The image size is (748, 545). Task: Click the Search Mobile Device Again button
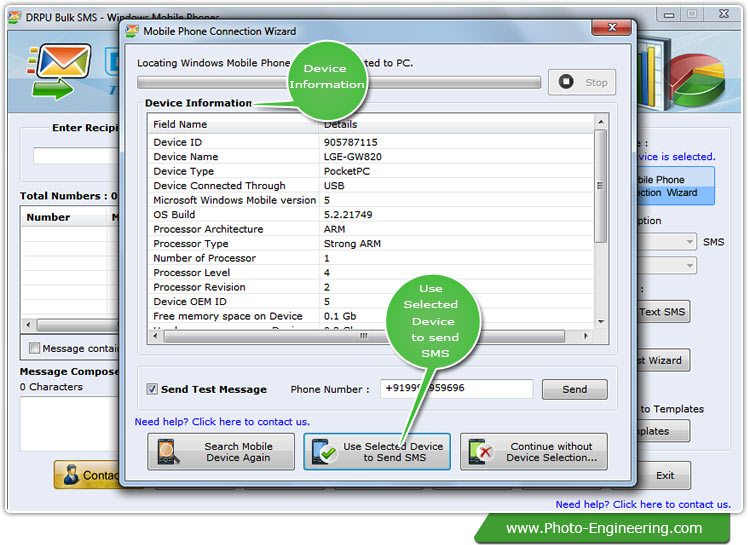pos(221,451)
